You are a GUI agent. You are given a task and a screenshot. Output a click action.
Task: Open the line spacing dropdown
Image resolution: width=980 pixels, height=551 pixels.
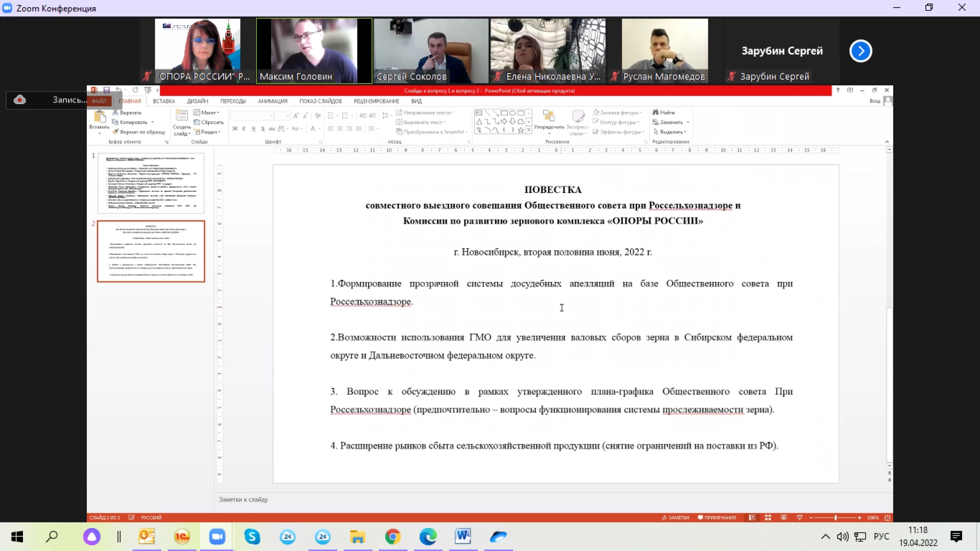[386, 116]
